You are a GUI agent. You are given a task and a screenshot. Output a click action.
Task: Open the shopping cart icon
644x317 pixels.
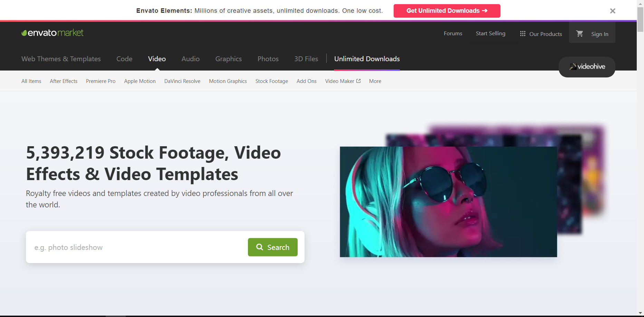pos(579,34)
